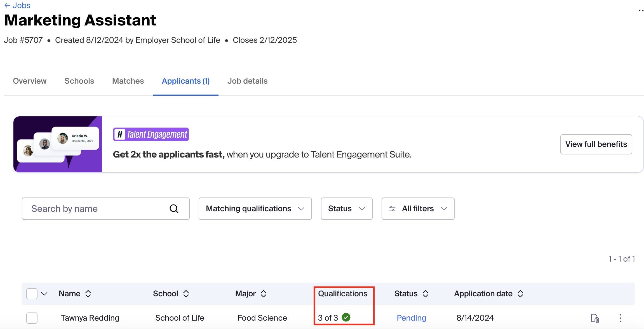Expand Matching qualifications dropdown
This screenshot has width=644, height=329.
[255, 209]
